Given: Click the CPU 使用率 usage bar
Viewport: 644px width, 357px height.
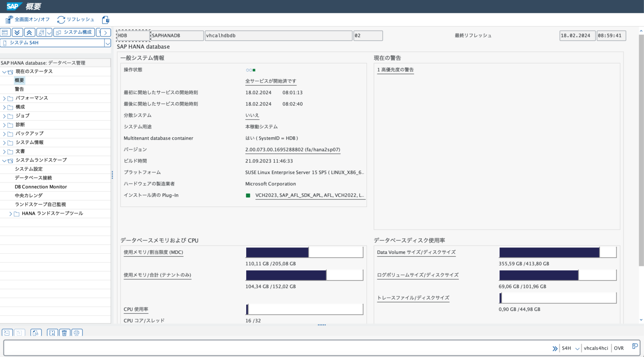Looking at the screenshot, I should [x=304, y=309].
